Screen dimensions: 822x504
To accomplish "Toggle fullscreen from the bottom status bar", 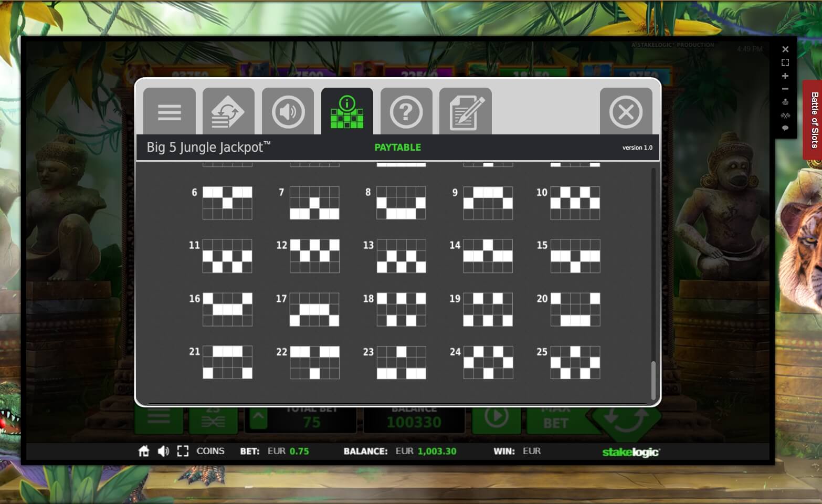I will (183, 450).
